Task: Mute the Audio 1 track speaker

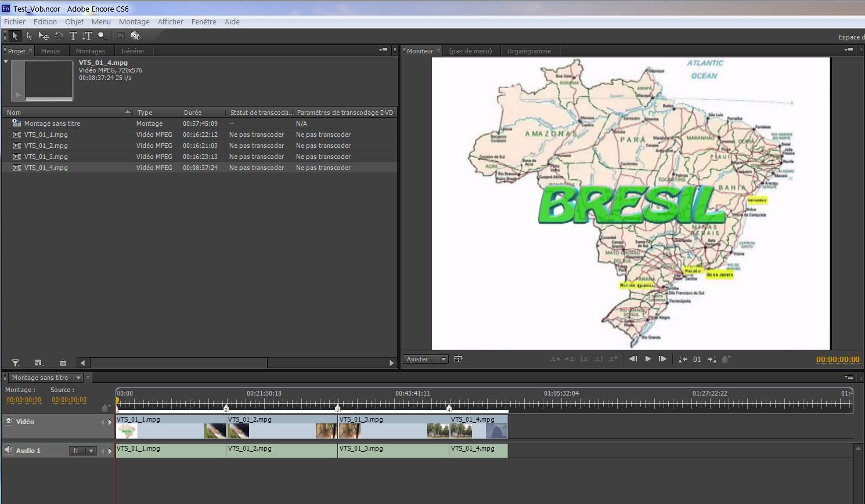Action: coord(9,450)
